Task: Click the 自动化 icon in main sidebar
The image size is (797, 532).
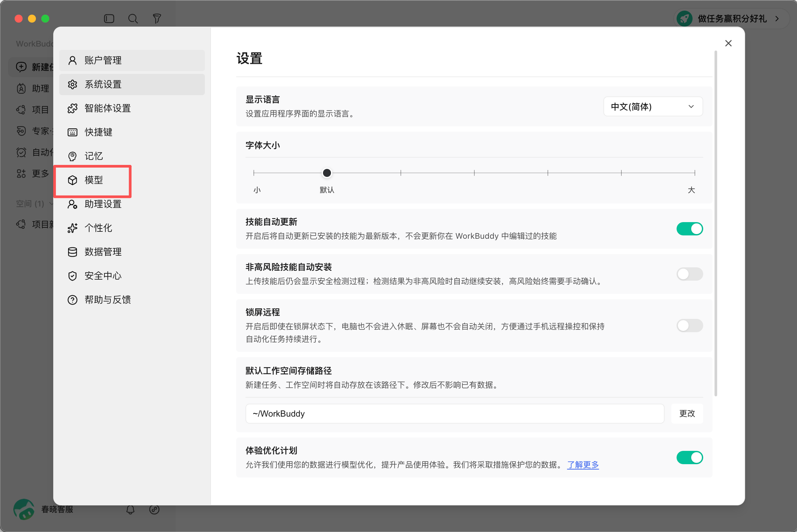Action: point(21,152)
